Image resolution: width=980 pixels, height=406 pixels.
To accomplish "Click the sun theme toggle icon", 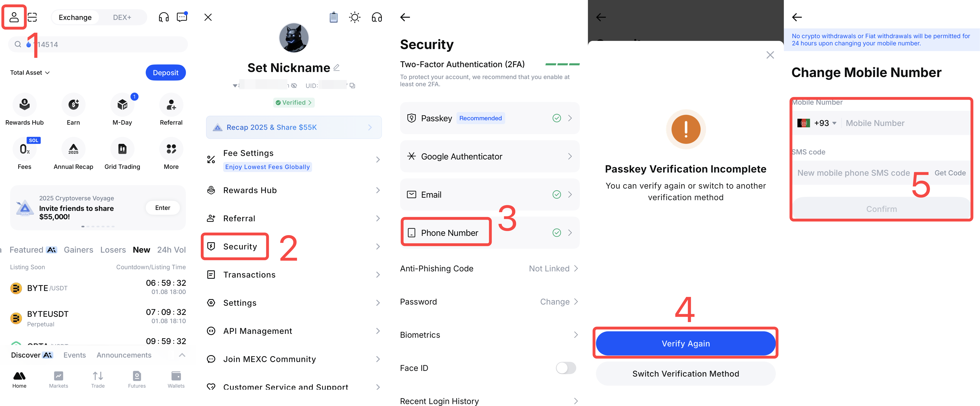I will [355, 17].
